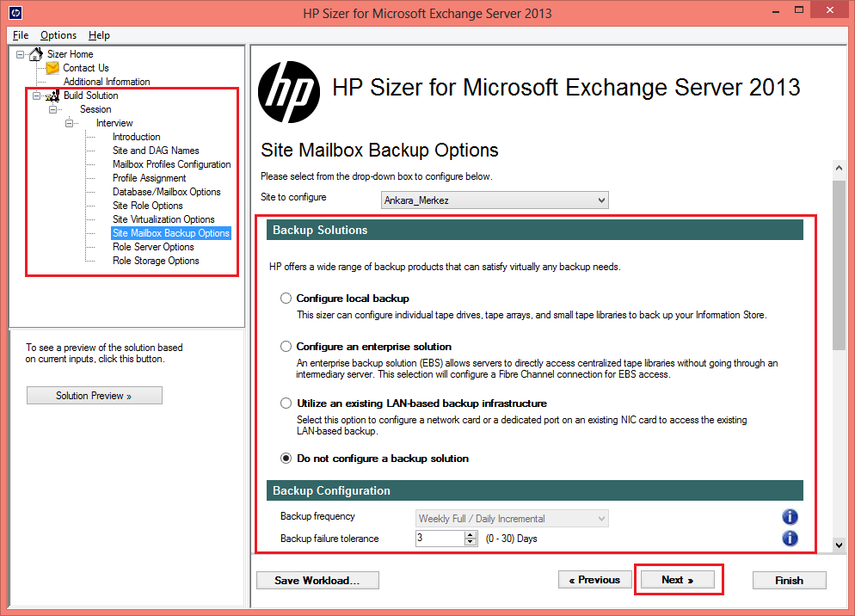This screenshot has width=855, height=616.
Task: Select Utilize an existing LAN-based backup infrastructure
Action: [286, 403]
